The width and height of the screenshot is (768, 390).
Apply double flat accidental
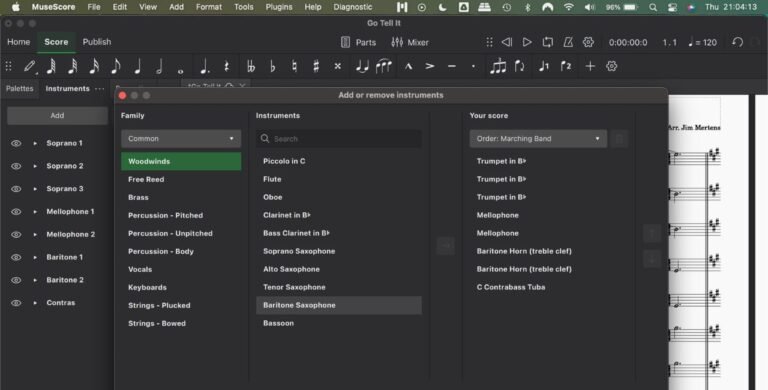(251, 66)
